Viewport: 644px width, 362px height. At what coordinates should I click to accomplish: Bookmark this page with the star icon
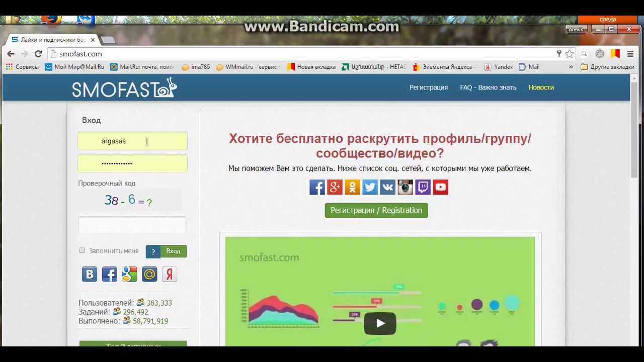pos(570,54)
